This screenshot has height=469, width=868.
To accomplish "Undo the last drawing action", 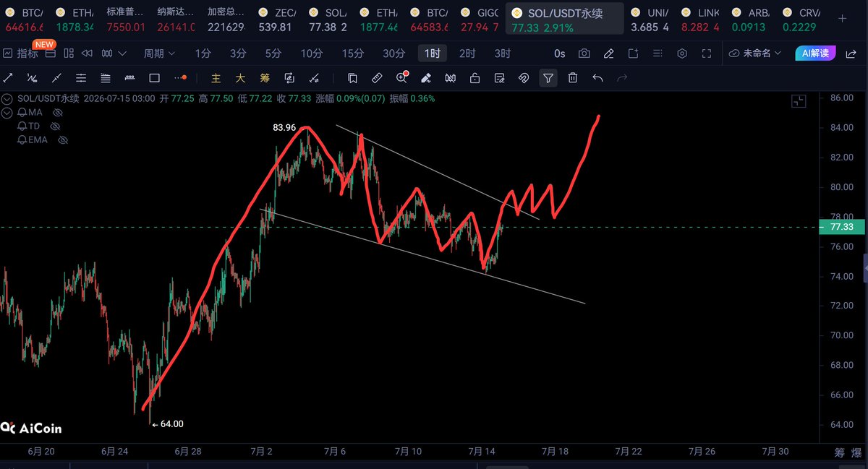I will tap(597, 78).
